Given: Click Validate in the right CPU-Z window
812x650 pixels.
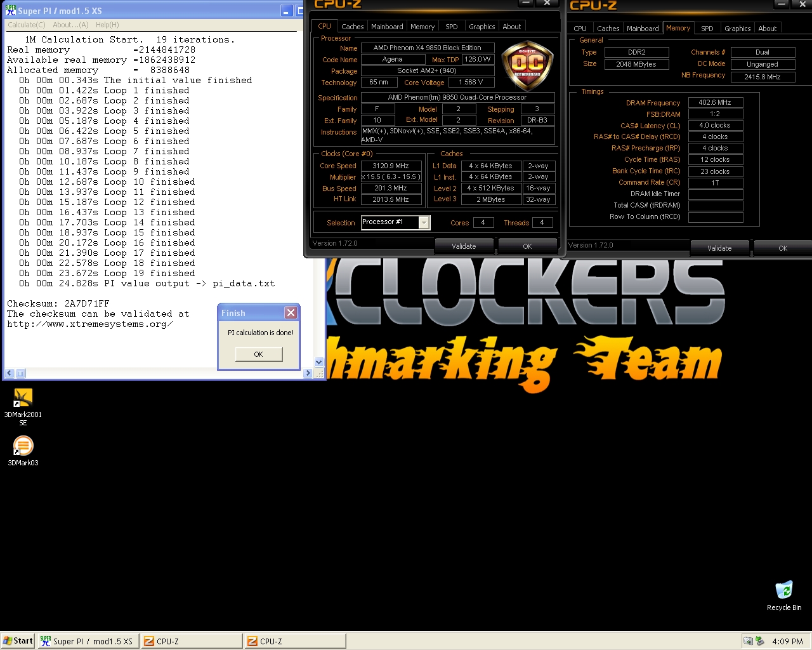Looking at the screenshot, I should [x=719, y=248].
